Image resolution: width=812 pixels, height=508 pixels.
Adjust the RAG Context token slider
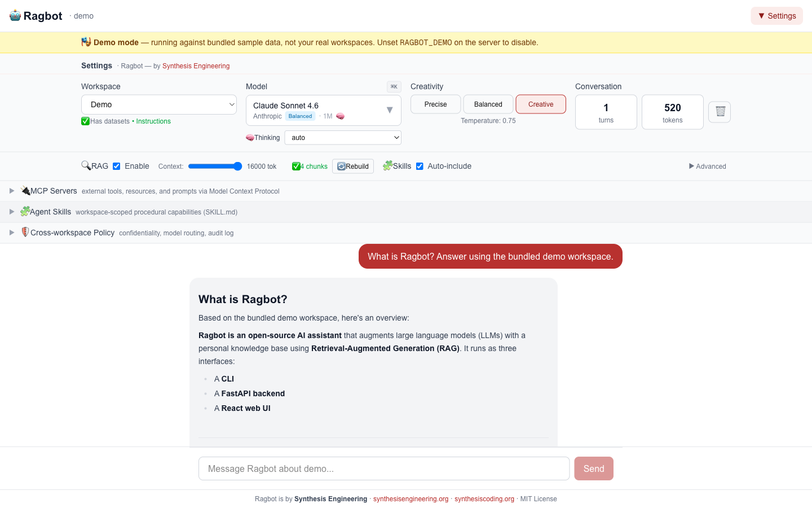click(215, 166)
